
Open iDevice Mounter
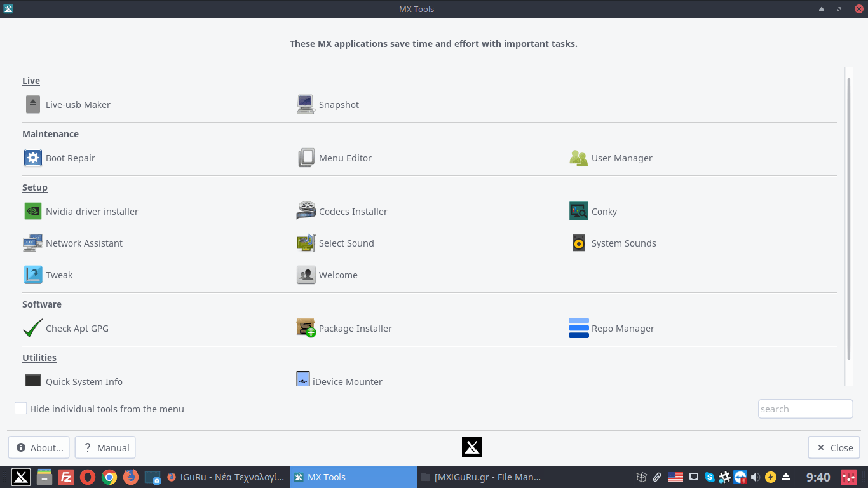(339, 380)
